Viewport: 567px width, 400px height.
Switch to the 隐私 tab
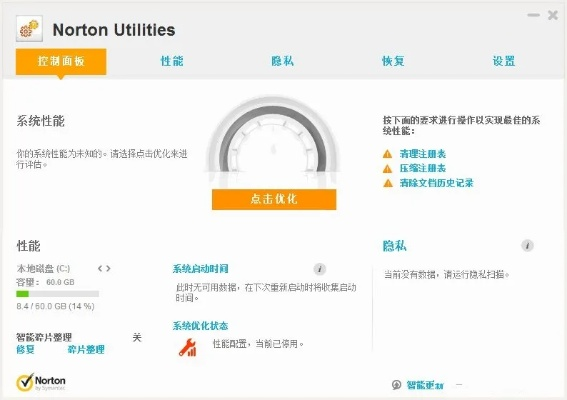282,61
